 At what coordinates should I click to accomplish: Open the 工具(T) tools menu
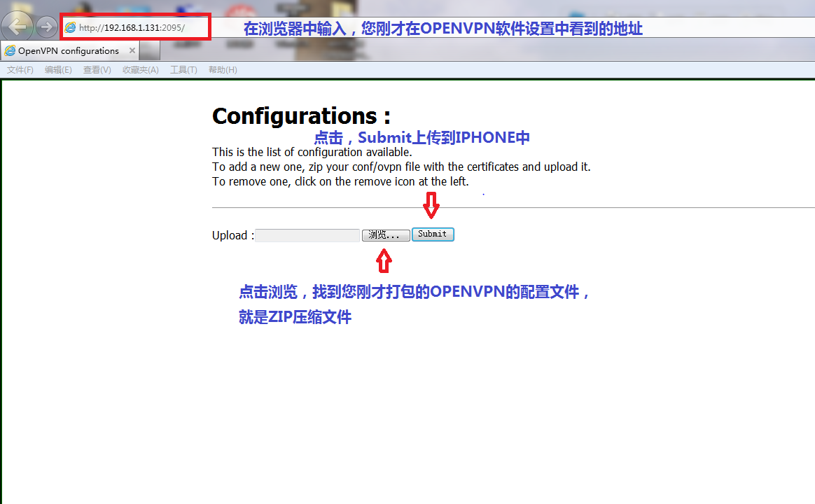click(x=183, y=70)
